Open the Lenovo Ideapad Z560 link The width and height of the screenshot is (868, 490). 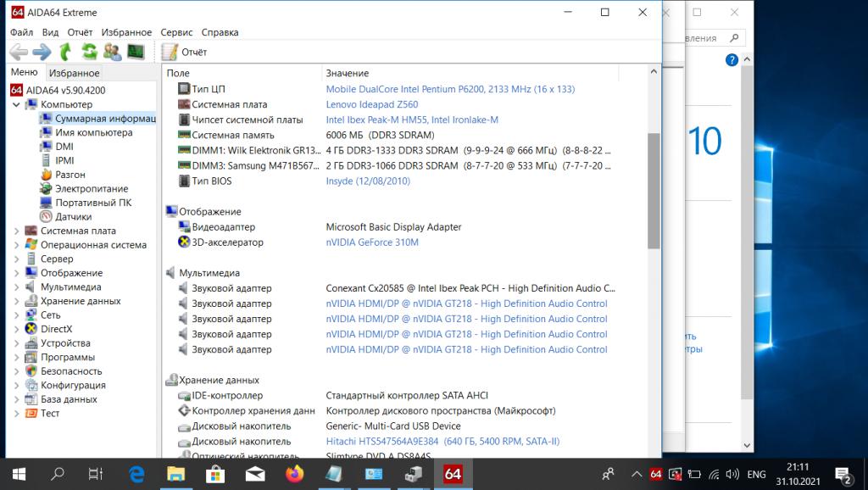[371, 104]
